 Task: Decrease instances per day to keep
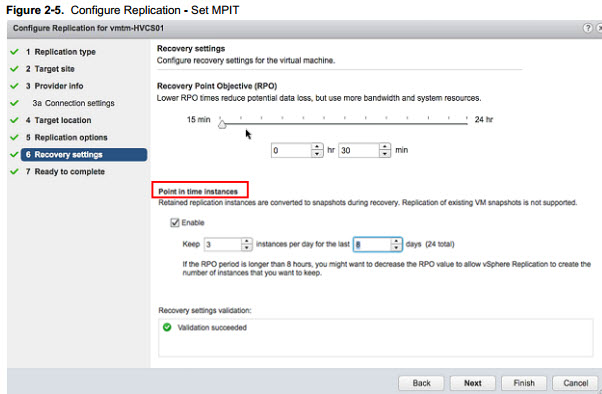246,248
